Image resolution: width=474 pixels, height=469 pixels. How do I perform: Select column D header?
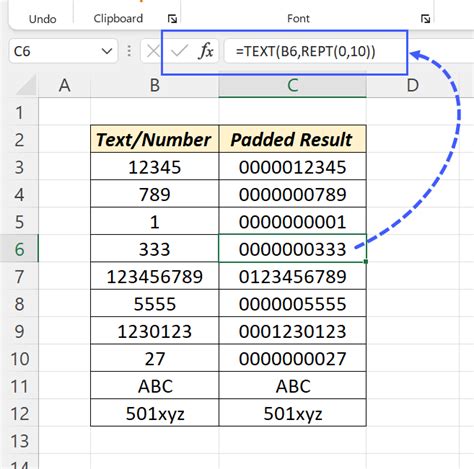(413, 86)
